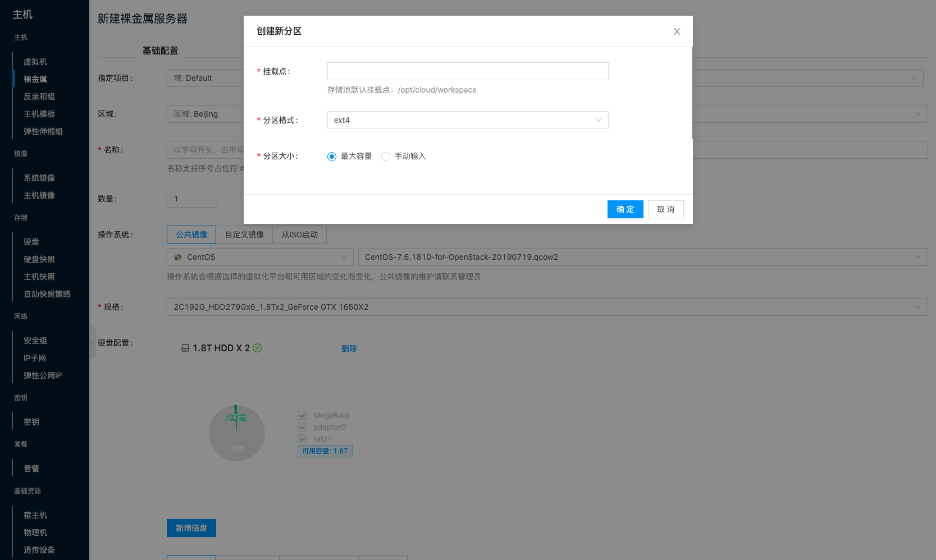
Task: Open the CentOS image version dropdown
Action: coord(642,257)
